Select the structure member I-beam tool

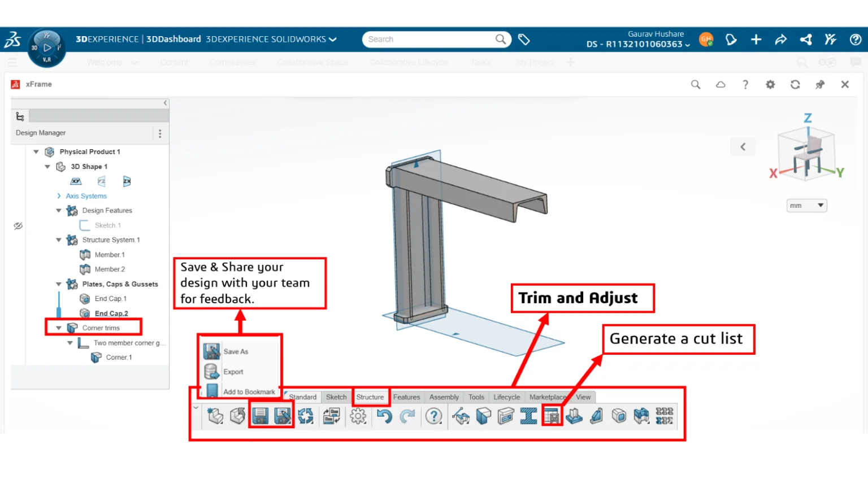(528, 416)
